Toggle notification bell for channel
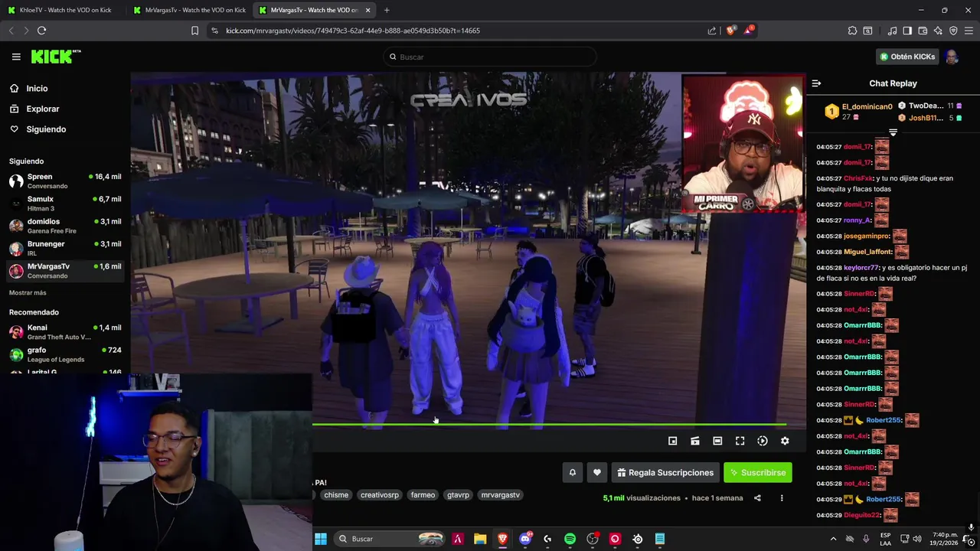Image resolution: width=980 pixels, height=551 pixels. coord(572,472)
